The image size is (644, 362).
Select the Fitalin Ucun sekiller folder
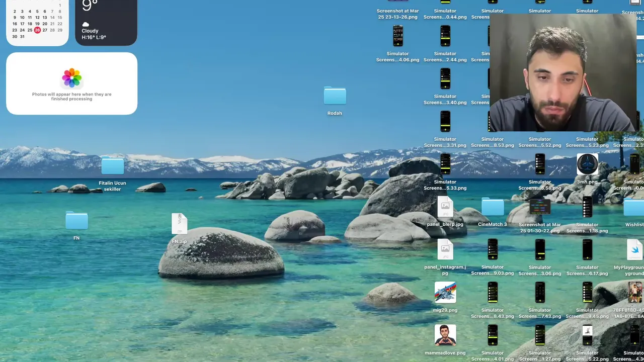click(x=112, y=166)
